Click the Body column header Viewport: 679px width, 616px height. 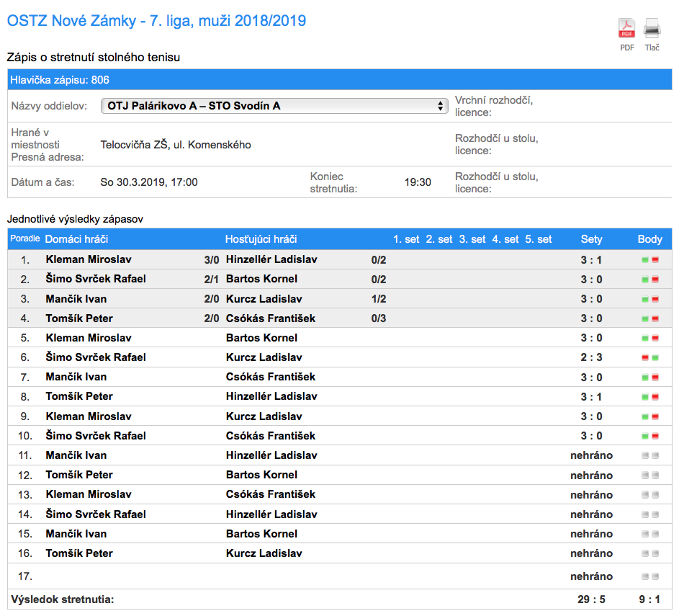coord(649,239)
